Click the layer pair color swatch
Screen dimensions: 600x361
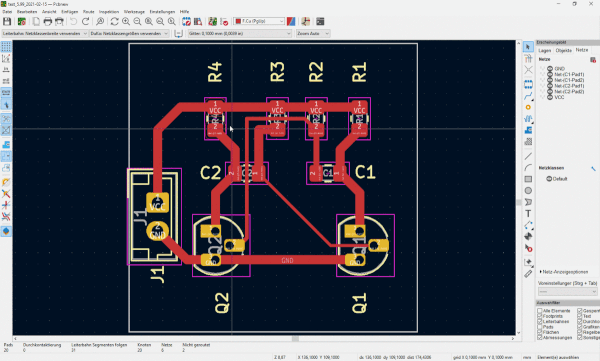291,21
